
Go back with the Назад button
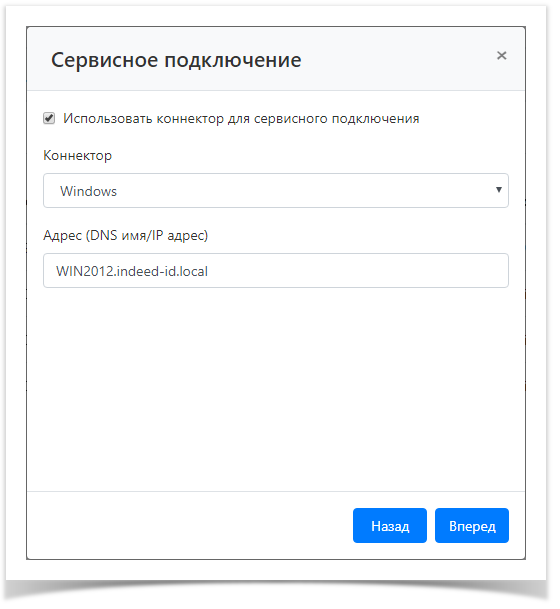(390, 525)
